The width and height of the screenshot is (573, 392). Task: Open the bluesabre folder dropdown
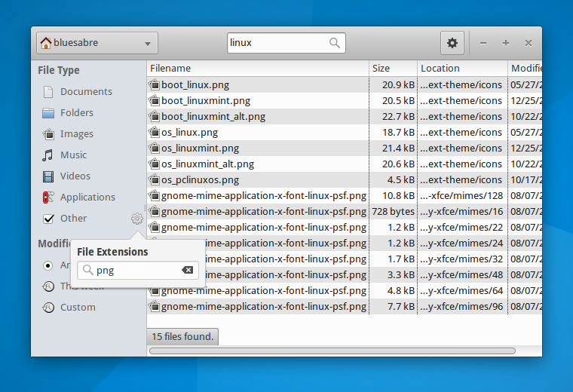(x=97, y=43)
